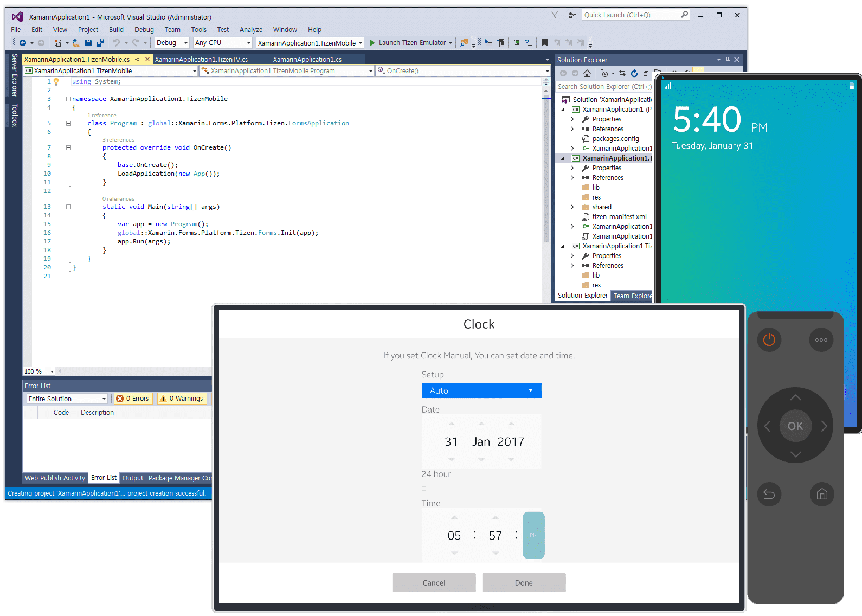The image size is (862, 616).
Task: Open the Debug configuration dropdown
Action: (x=172, y=43)
